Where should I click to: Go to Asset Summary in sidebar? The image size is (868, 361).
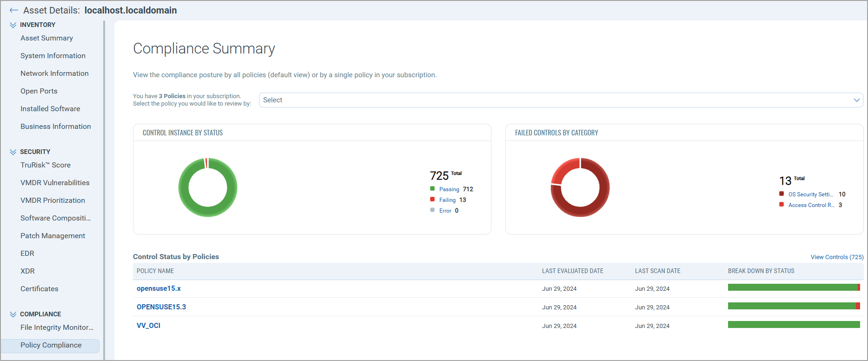[x=46, y=38]
